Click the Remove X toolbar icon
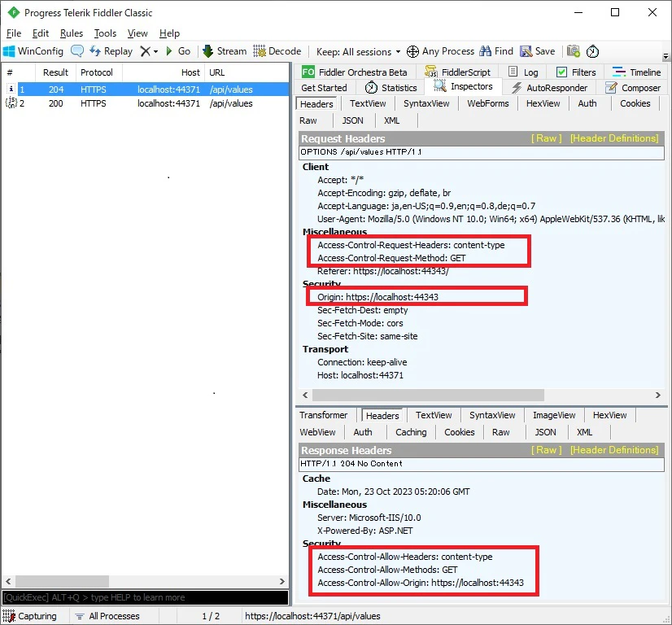This screenshot has height=625, width=672. pyautogui.click(x=146, y=51)
